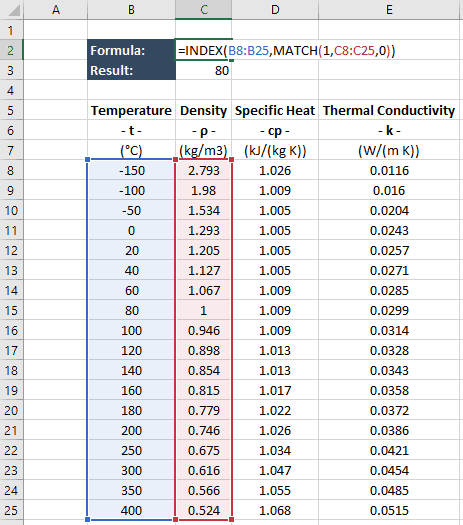Click the '- cp -' symbol cell
463x525 pixels.
click(275, 130)
